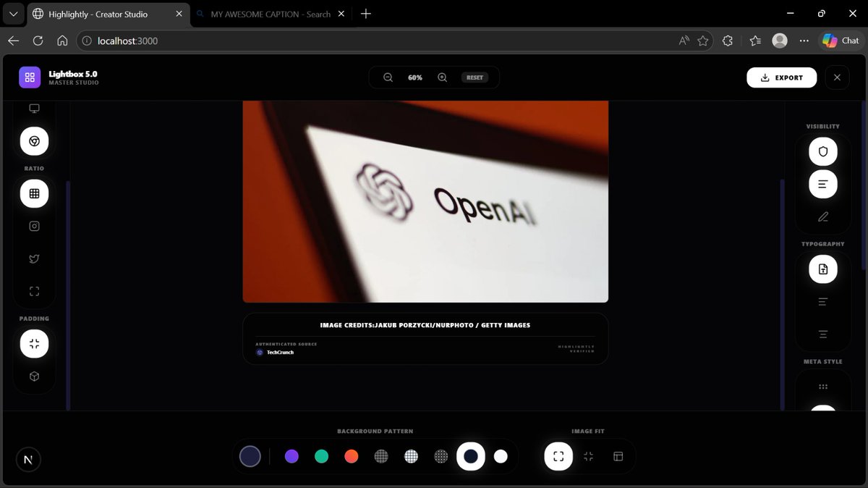The image size is (868, 488).
Task: Go back in the browser
Action: point(14,41)
